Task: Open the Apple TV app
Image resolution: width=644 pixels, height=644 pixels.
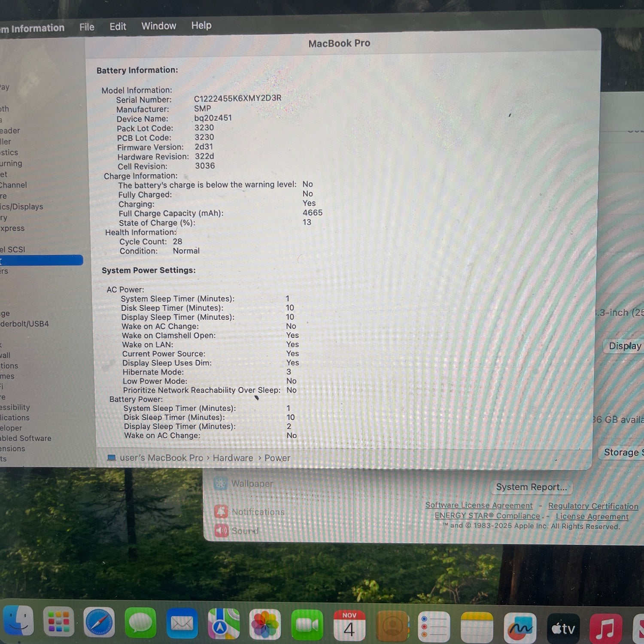Action: [563, 629]
